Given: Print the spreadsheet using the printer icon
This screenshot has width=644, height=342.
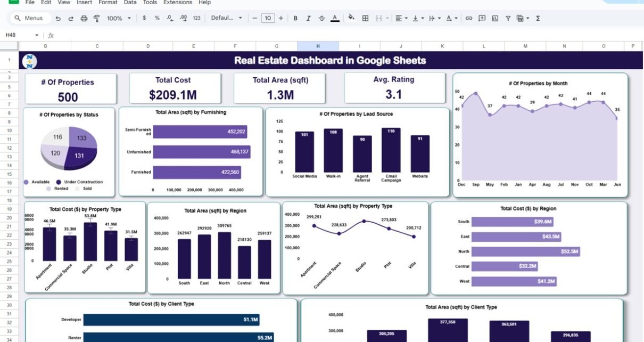Looking at the screenshot, I should click(x=84, y=18).
